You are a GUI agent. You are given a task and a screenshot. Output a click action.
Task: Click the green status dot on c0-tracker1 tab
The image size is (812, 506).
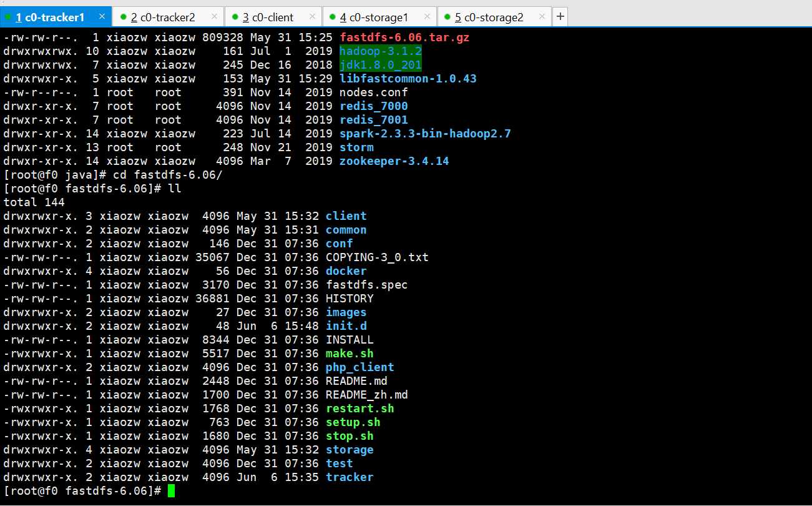[x=8, y=17]
